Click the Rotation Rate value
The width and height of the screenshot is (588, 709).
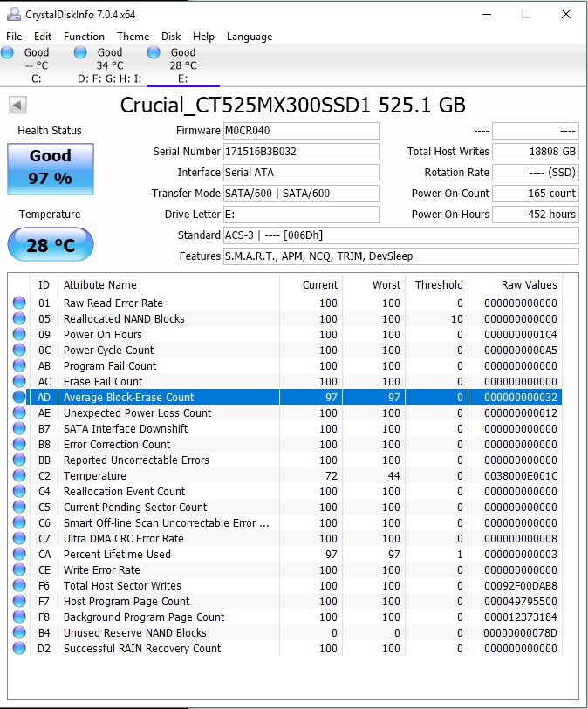pyautogui.click(x=536, y=173)
